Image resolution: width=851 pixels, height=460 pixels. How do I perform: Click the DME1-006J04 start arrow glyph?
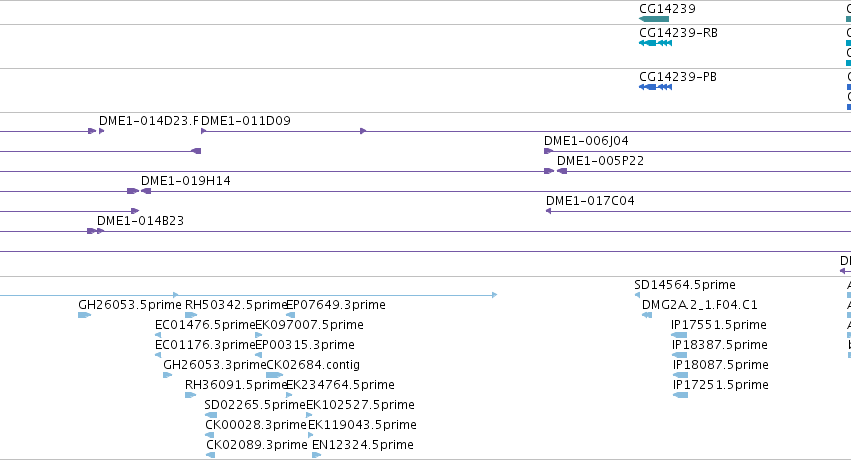(548, 151)
